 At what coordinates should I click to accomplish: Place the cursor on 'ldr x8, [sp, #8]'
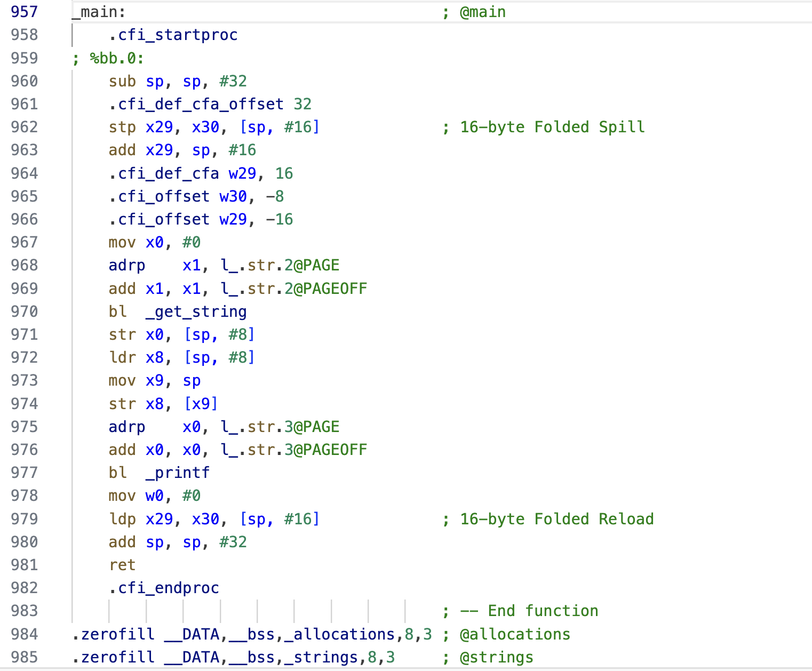tap(182, 357)
